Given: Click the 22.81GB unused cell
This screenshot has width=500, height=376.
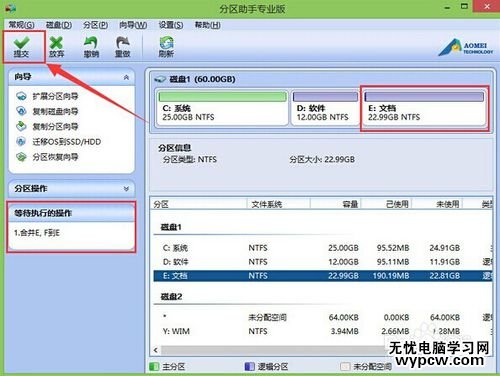Looking at the screenshot, I should click(x=445, y=276).
